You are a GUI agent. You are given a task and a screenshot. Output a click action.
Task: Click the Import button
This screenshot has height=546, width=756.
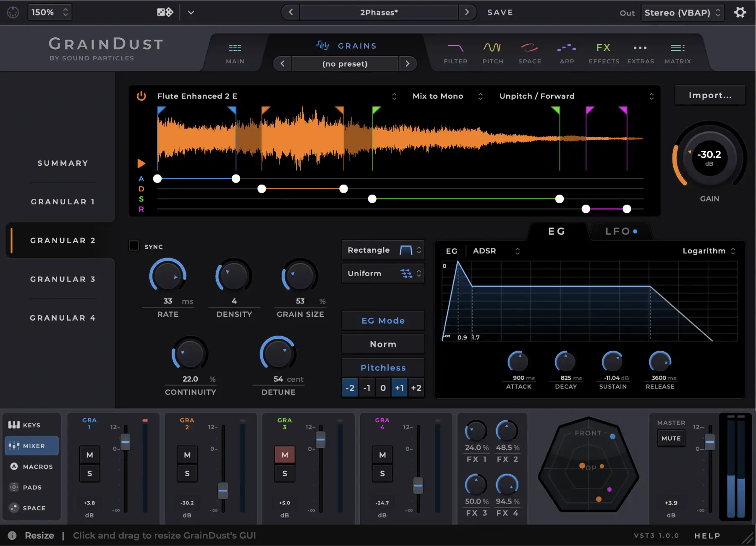click(x=709, y=95)
